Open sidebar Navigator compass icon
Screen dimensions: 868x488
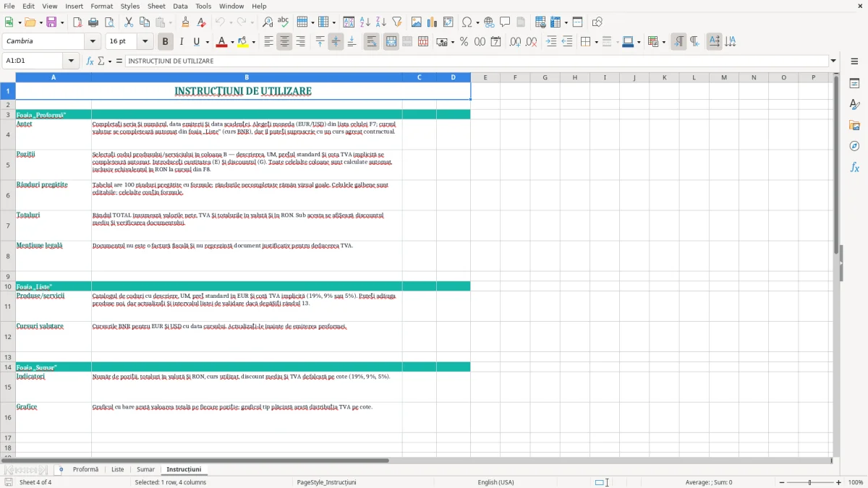coord(854,147)
